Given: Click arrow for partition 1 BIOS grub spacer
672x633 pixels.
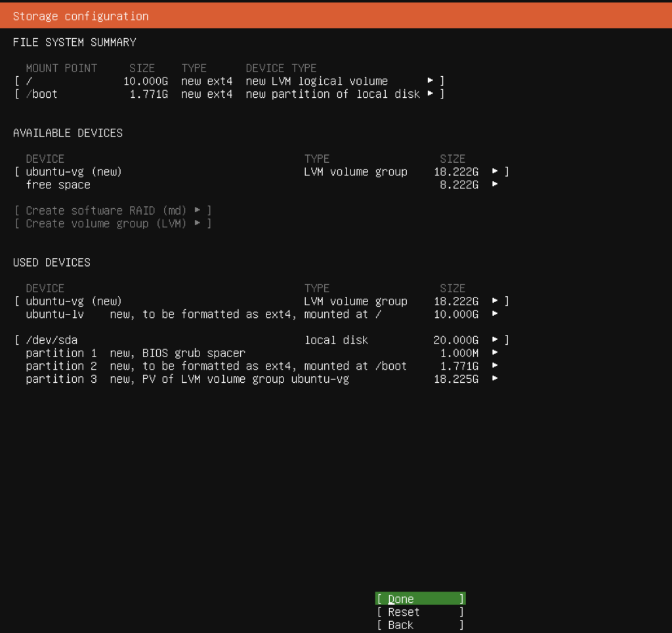Looking at the screenshot, I should 494,353.
